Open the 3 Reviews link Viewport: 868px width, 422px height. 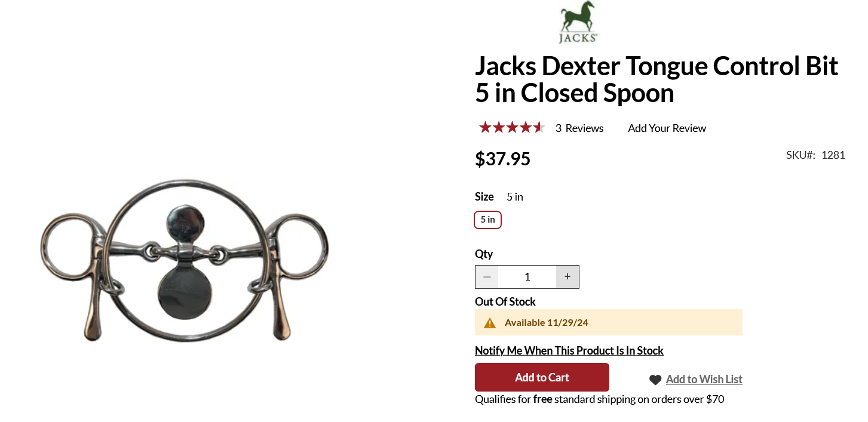coord(579,128)
